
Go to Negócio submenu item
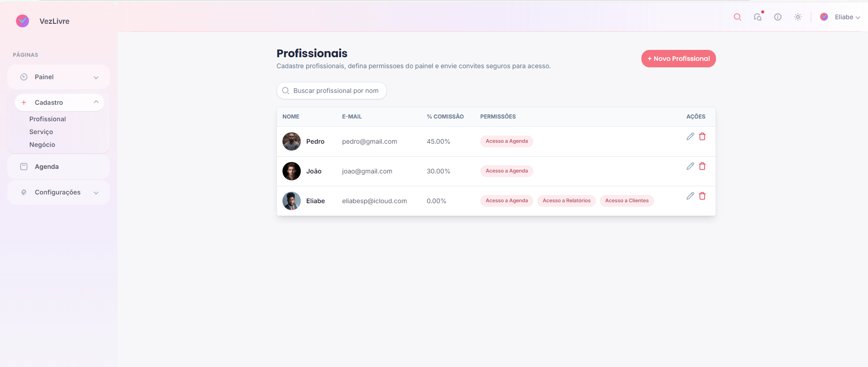pyautogui.click(x=42, y=145)
